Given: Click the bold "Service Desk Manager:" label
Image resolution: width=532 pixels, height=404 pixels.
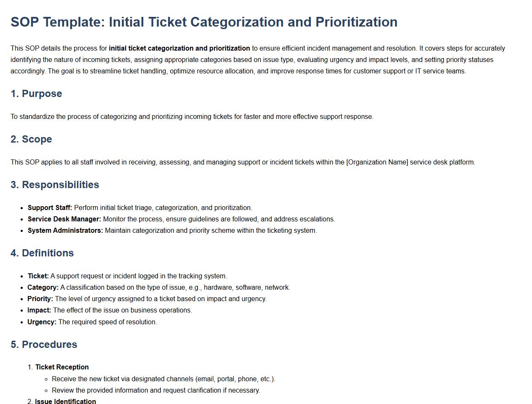Looking at the screenshot, I should 64,219.
